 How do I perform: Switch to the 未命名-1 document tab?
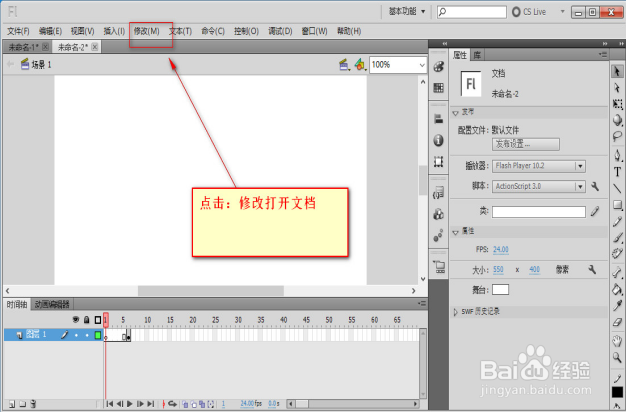pyautogui.click(x=24, y=47)
